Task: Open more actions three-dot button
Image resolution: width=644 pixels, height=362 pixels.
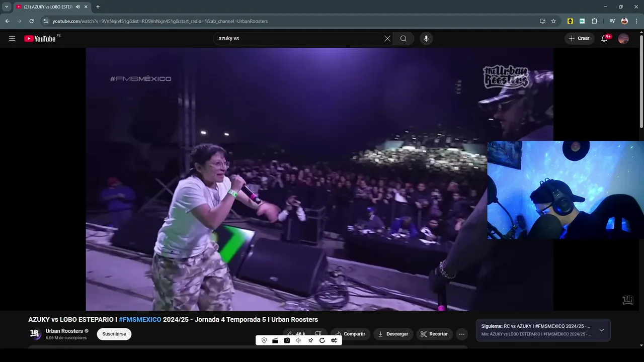Action: click(462, 334)
